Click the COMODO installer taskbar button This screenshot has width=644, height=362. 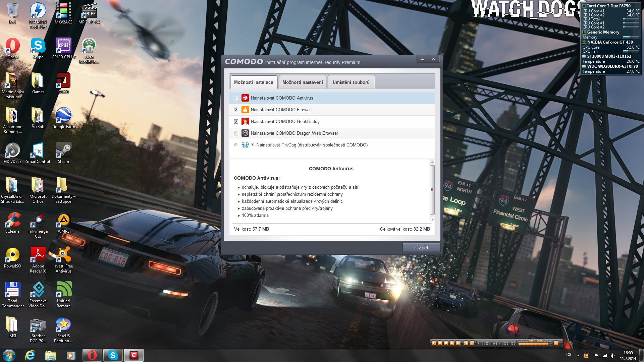tap(134, 355)
